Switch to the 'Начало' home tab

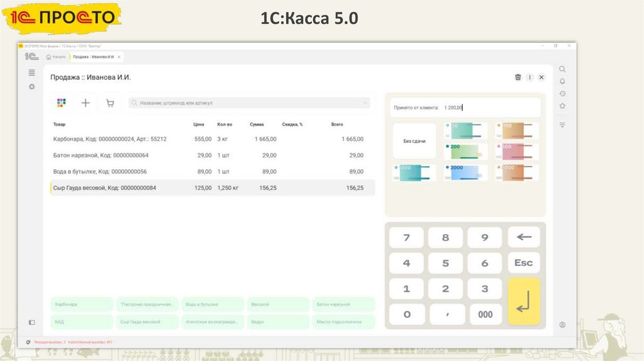(x=56, y=57)
